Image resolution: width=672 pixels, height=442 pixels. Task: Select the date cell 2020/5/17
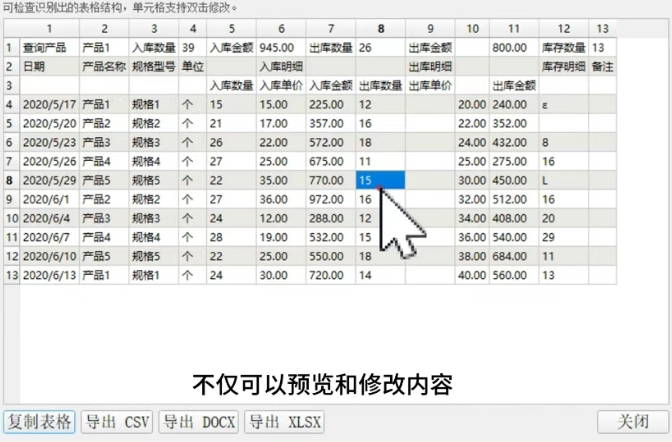(49, 105)
